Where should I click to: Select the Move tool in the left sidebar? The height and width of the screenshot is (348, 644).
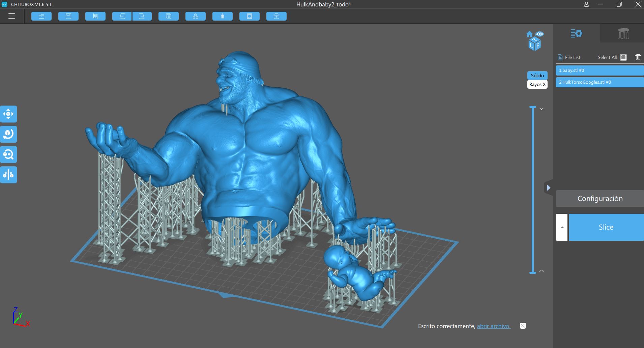[8, 114]
